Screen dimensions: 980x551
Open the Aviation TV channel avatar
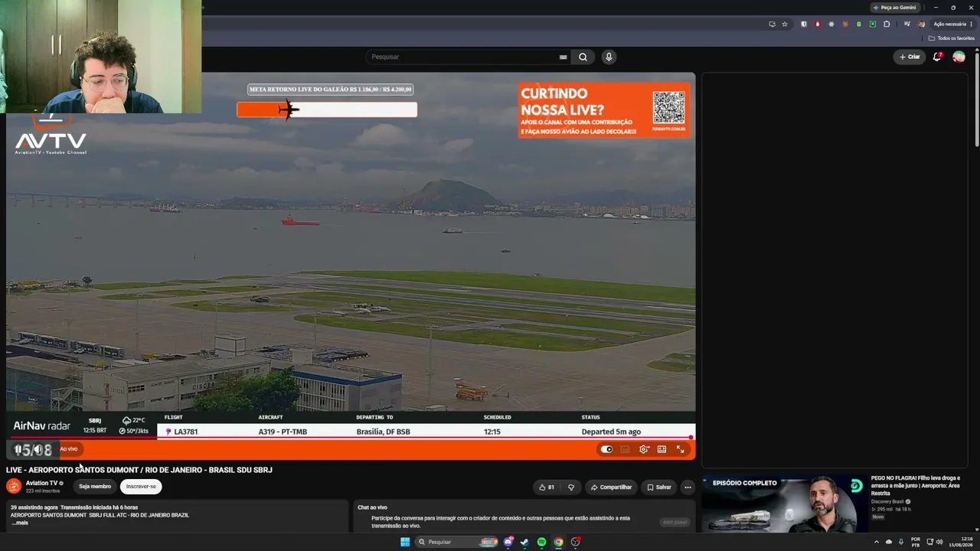(x=14, y=486)
